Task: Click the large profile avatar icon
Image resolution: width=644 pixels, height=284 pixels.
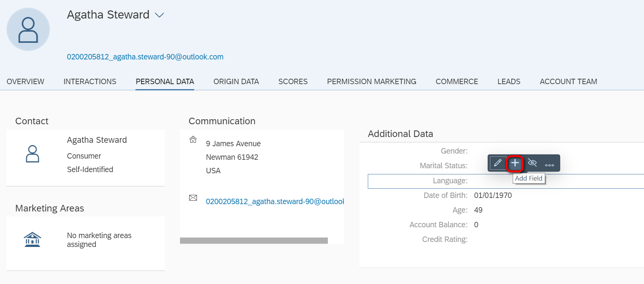Action: point(28,29)
